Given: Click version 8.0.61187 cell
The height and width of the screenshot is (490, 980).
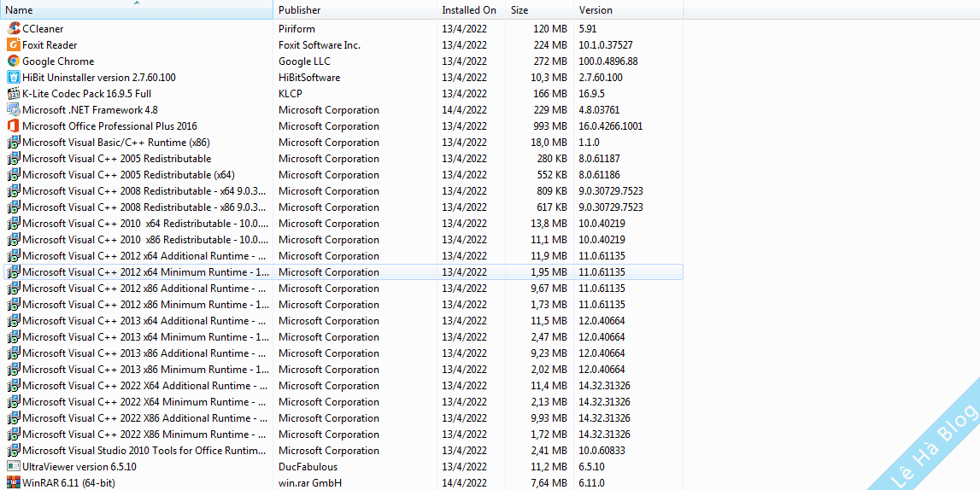Looking at the screenshot, I should (x=600, y=159).
